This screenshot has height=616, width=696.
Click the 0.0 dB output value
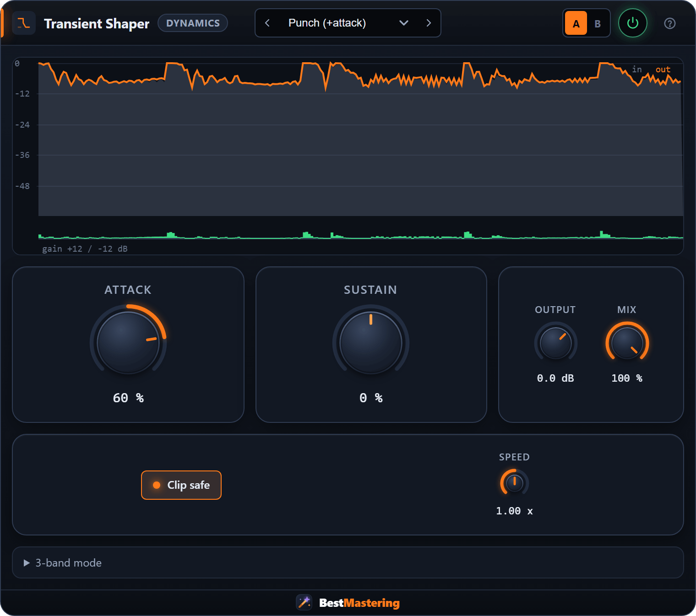[555, 378]
